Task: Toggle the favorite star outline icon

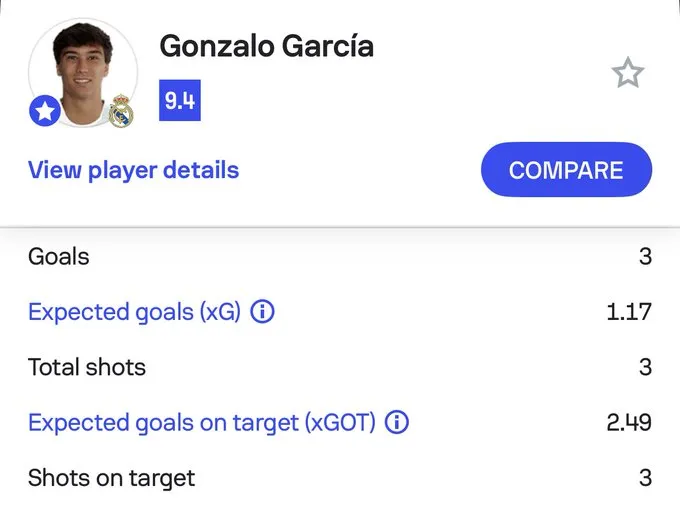Action: 628,73
